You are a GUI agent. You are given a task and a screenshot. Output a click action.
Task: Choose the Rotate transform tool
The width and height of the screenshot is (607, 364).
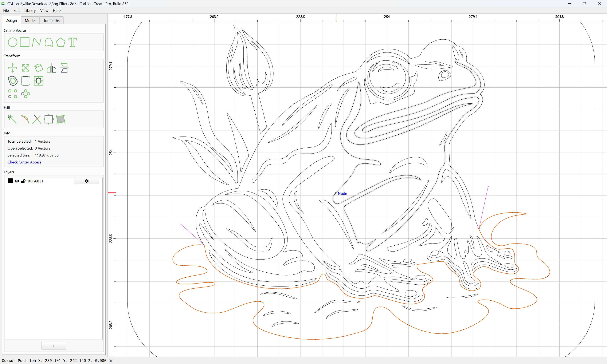pos(39,68)
